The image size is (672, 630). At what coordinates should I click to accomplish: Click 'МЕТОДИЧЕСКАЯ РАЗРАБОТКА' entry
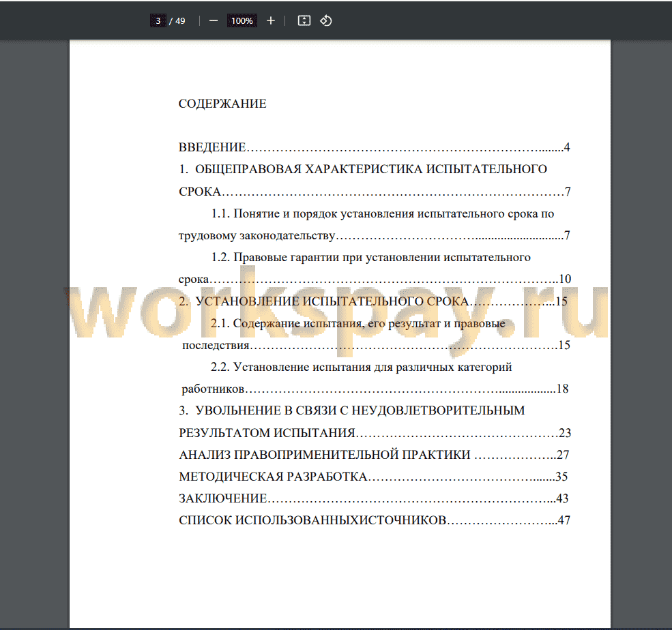[373, 476]
